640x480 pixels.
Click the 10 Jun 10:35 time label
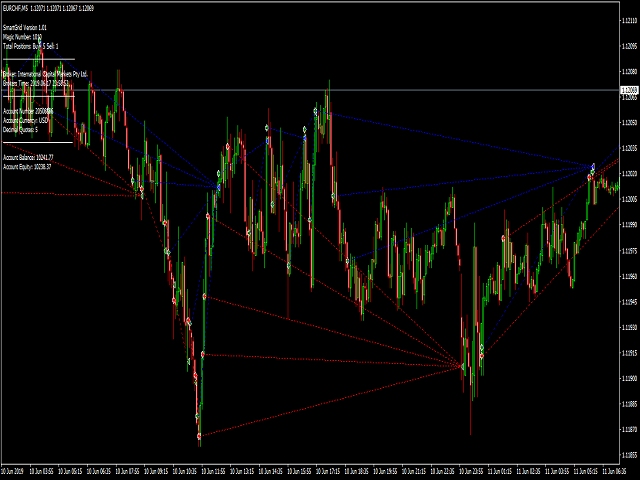(184, 471)
